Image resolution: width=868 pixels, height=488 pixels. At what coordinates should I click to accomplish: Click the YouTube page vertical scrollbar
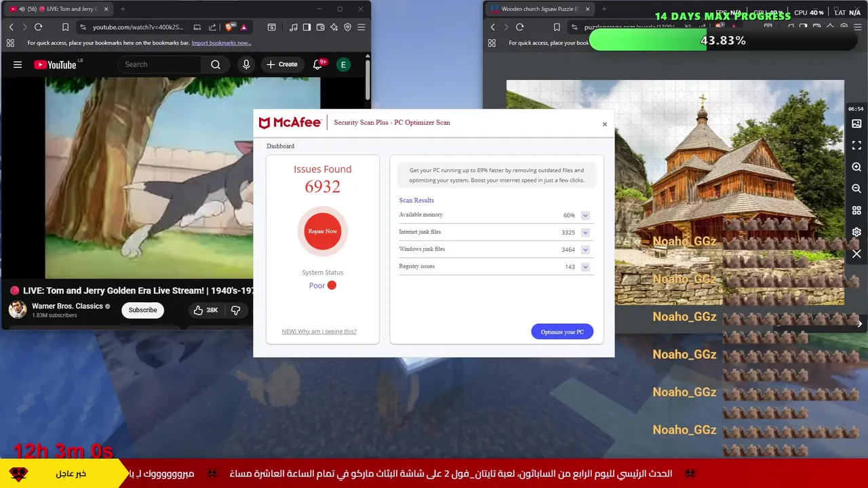pos(368,80)
